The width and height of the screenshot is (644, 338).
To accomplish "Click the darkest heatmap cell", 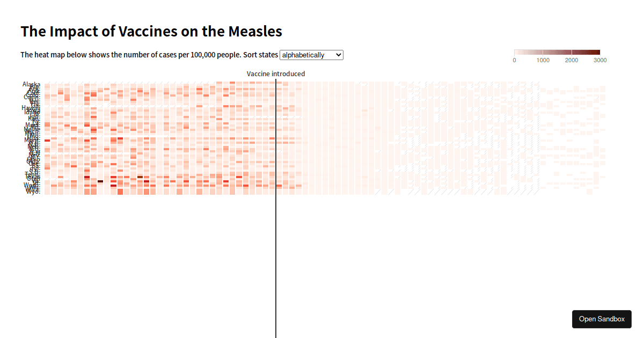I will click(100, 181).
